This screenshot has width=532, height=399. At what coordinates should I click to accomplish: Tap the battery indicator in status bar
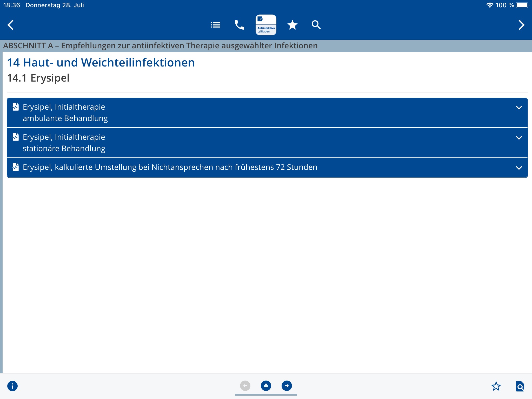click(x=522, y=5)
